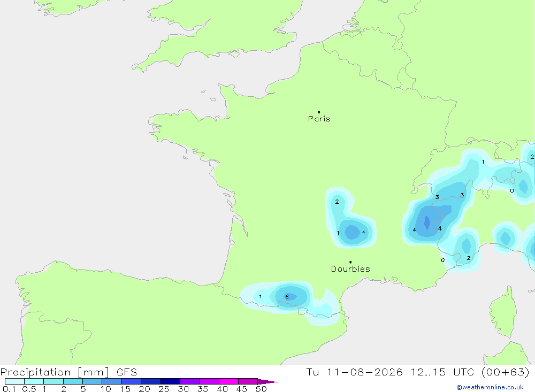Select the Dourbies town label

pyautogui.click(x=350, y=269)
